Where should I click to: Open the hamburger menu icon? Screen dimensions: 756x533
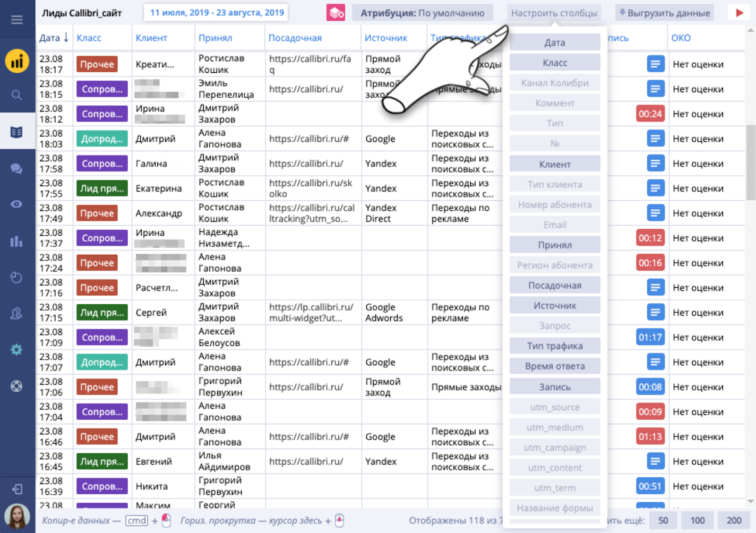coord(17,19)
